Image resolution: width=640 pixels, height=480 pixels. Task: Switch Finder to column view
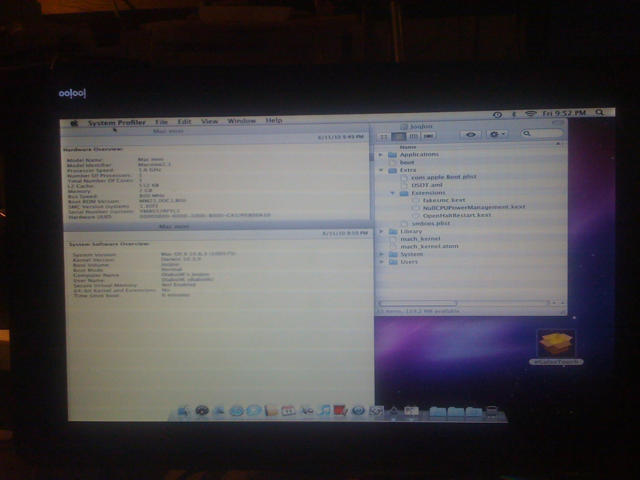(x=413, y=136)
